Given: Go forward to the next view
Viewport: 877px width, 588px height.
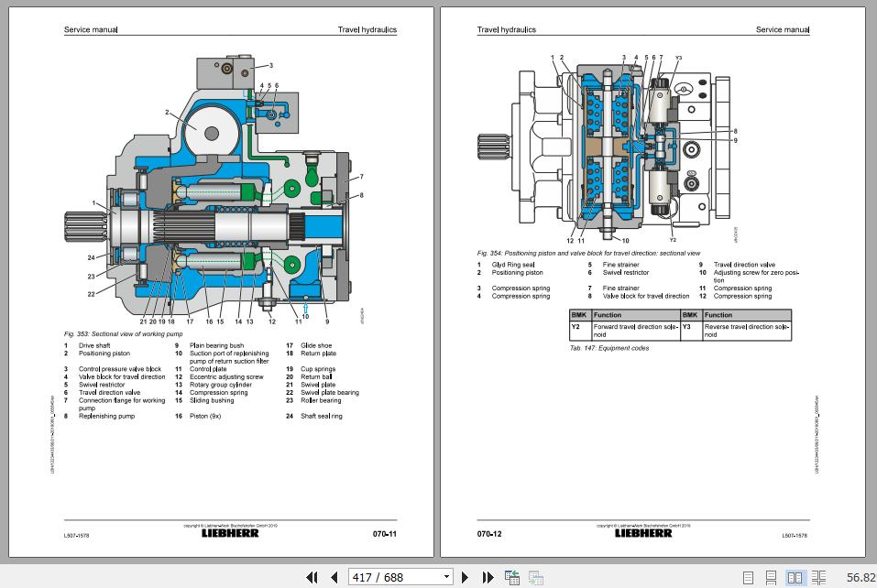Looking at the screenshot, I should tap(536, 577).
